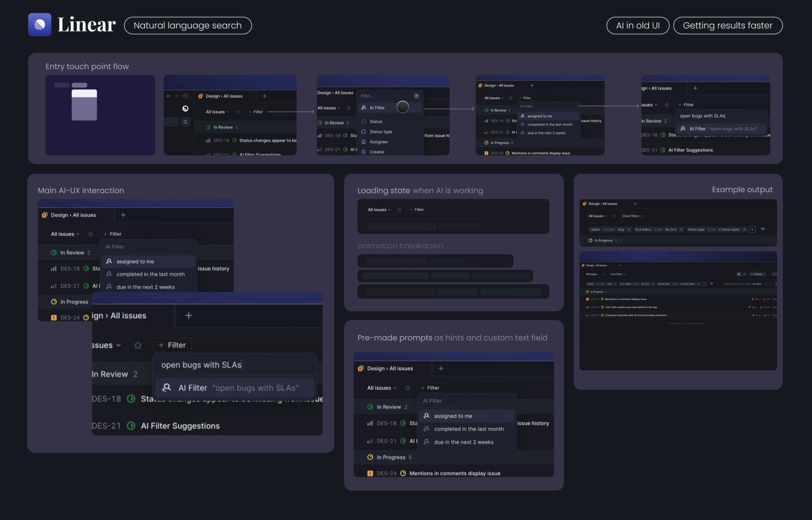Click the Linear logo icon

(39, 25)
